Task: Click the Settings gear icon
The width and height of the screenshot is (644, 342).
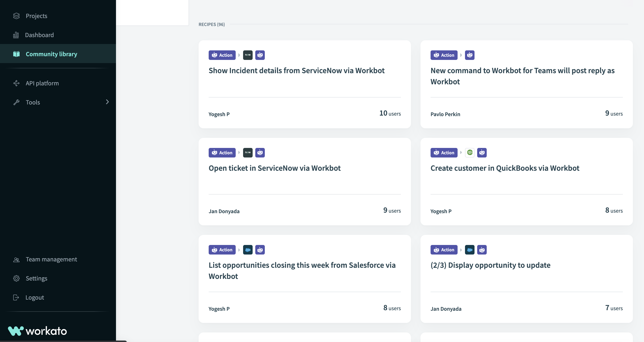Action: [16, 278]
